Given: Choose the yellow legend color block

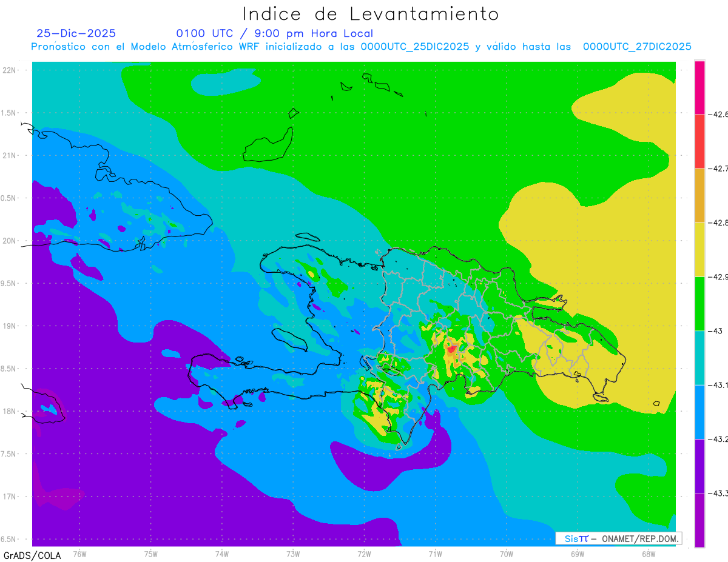Looking at the screenshot, I should click(700, 249).
